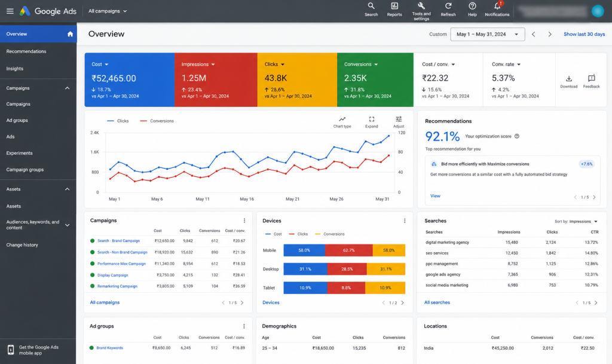This screenshot has width=612, height=364.
Task: Download the overview scorecard
Action: click(569, 81)
